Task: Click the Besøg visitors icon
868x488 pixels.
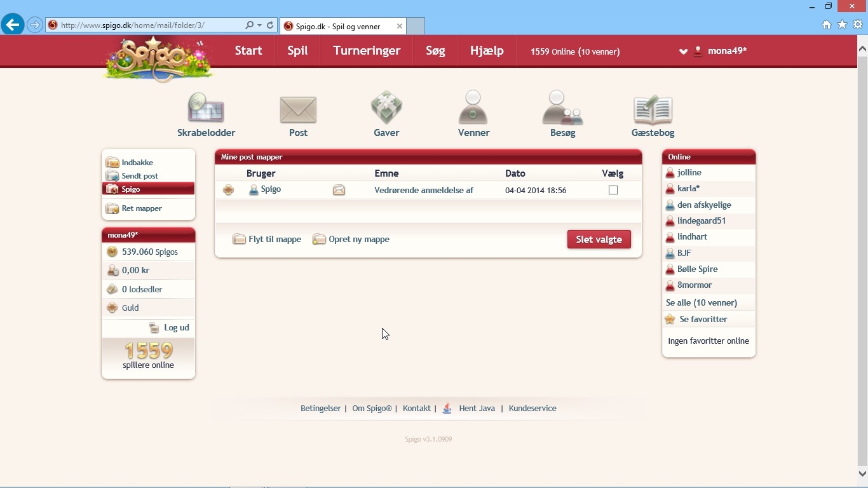Action: pos(562,108)
